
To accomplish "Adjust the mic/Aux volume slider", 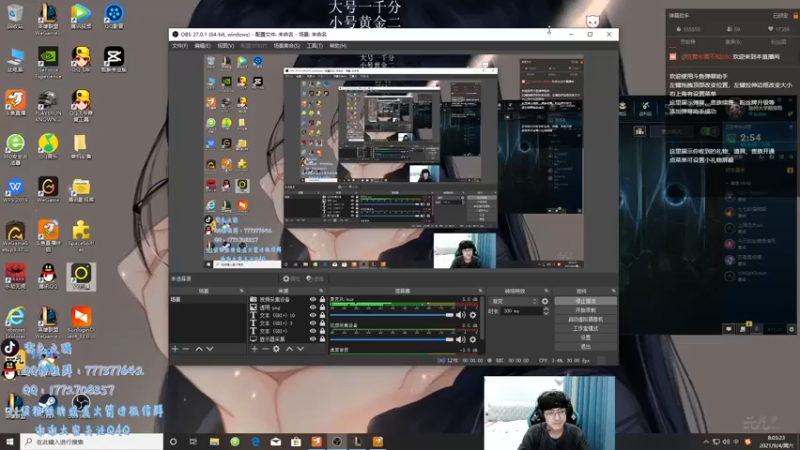I will click(x=392, y=315).
